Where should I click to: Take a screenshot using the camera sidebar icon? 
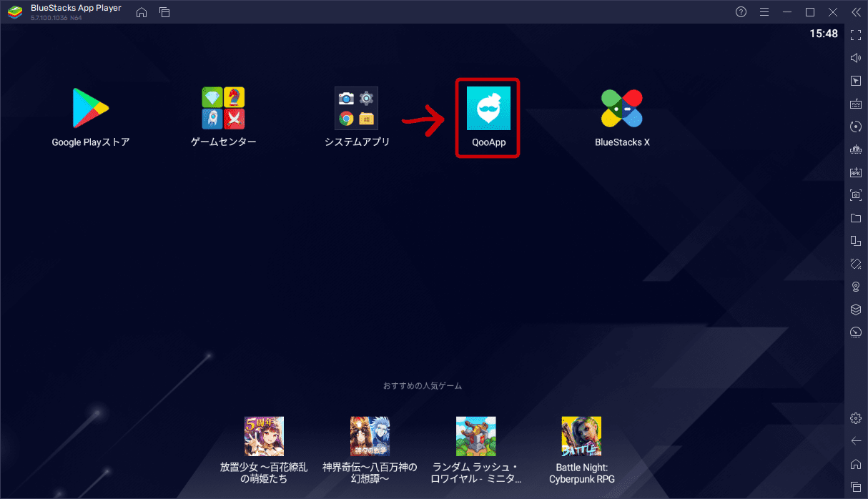pyautogui.click(x=856, y=194)
